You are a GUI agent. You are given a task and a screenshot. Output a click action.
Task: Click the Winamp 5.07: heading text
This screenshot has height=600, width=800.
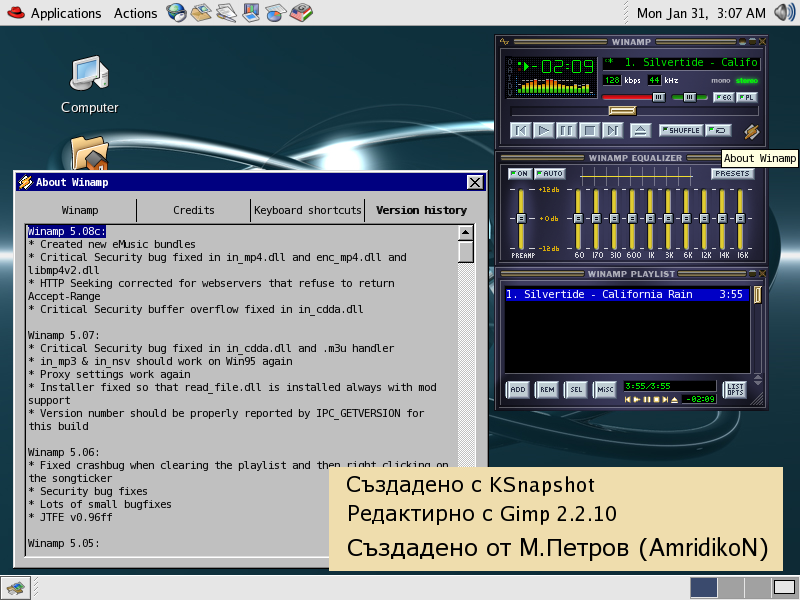(64, 335)
